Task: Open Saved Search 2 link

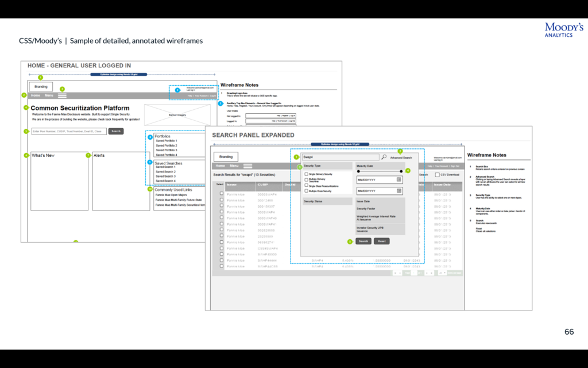Action: [166, 171]
